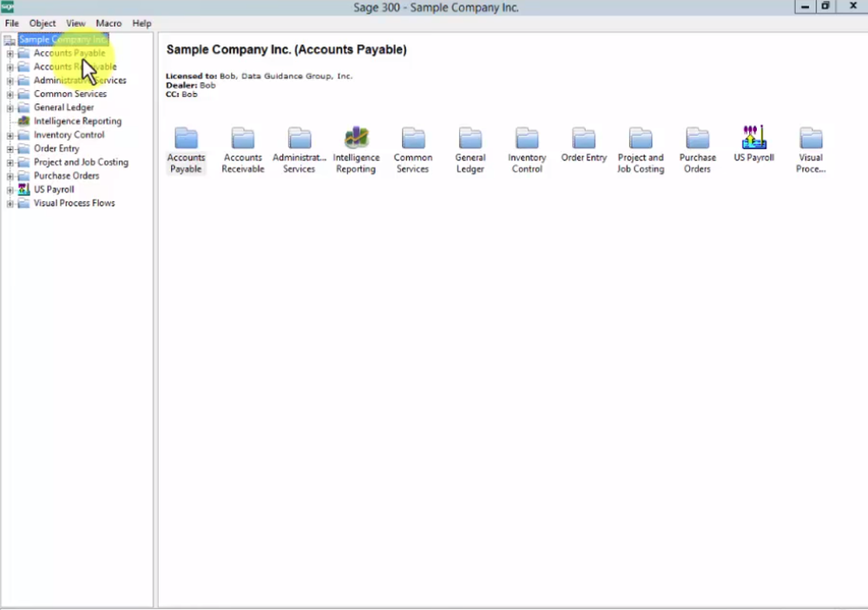This screenshot has width=868, height=610.
Task: Open the Project and Job Costing folder icon
Action: [x=641, y=138]
